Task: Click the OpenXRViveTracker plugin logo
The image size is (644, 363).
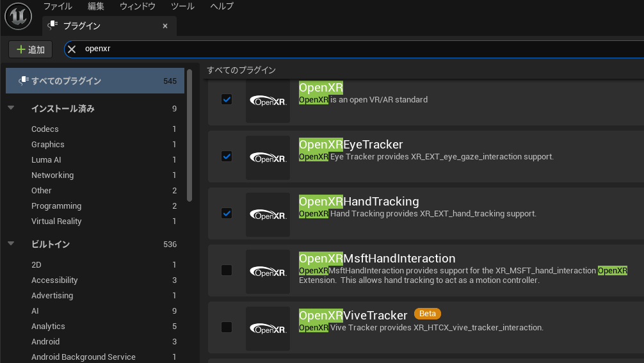Action: click(x=268, y=329)
